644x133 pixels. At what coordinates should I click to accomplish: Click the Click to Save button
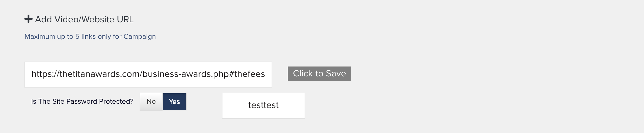point(319,74)
